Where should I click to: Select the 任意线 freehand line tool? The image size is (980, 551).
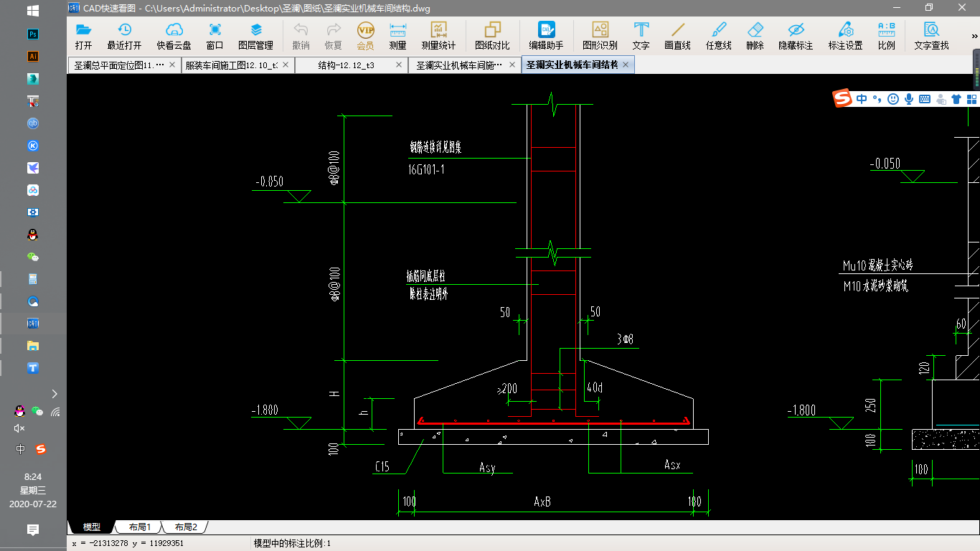coord(718,36)
